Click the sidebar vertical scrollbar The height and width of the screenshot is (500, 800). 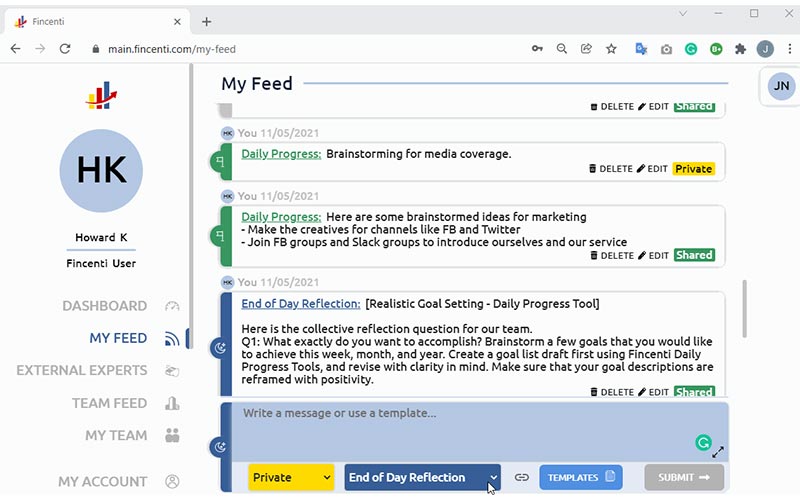point(191,204)
